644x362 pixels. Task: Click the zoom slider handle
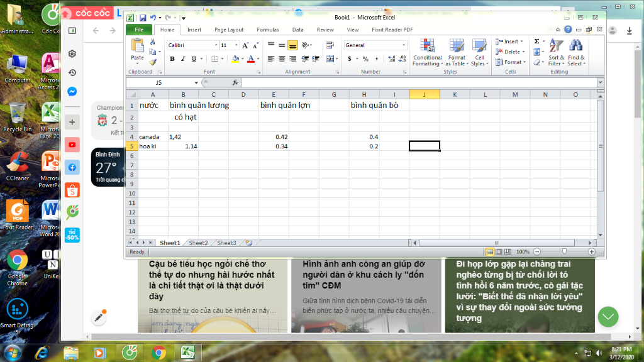tap(563, 251)
